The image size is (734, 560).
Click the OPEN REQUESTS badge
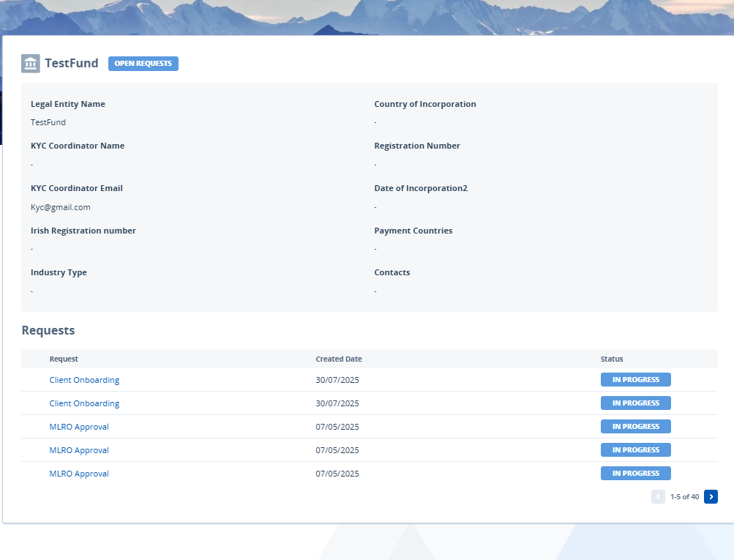point(143,64)
